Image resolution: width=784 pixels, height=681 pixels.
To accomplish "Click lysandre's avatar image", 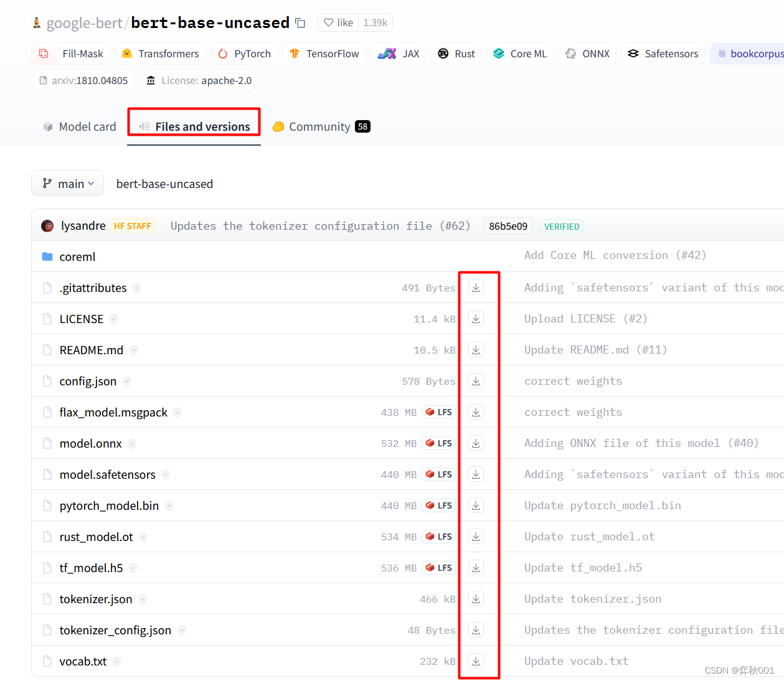I will coord(47,226).
